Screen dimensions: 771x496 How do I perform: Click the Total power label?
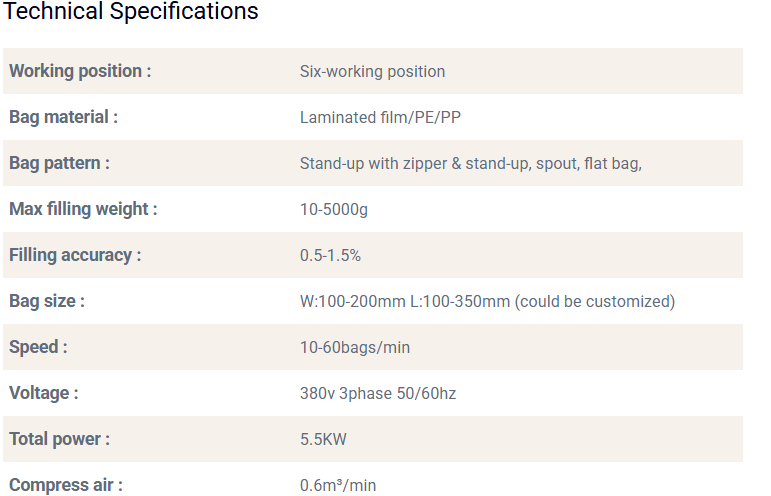coord(59,439)
